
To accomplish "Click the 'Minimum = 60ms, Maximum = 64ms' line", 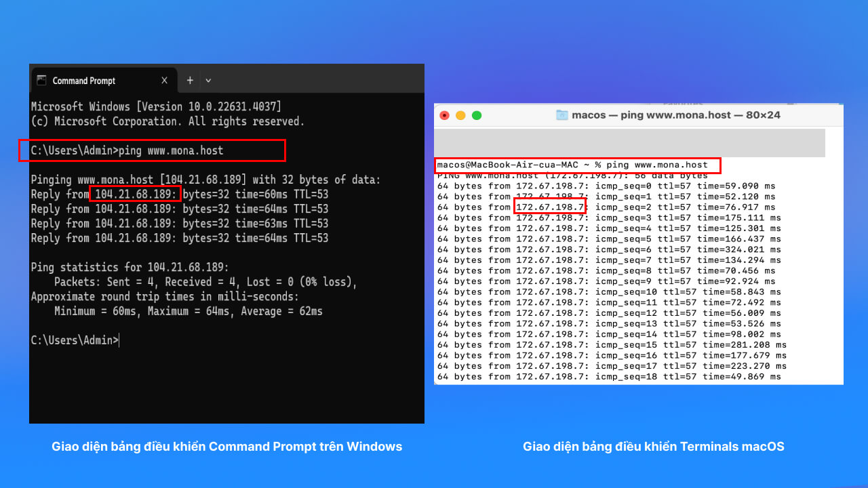I will pos(189,312).
